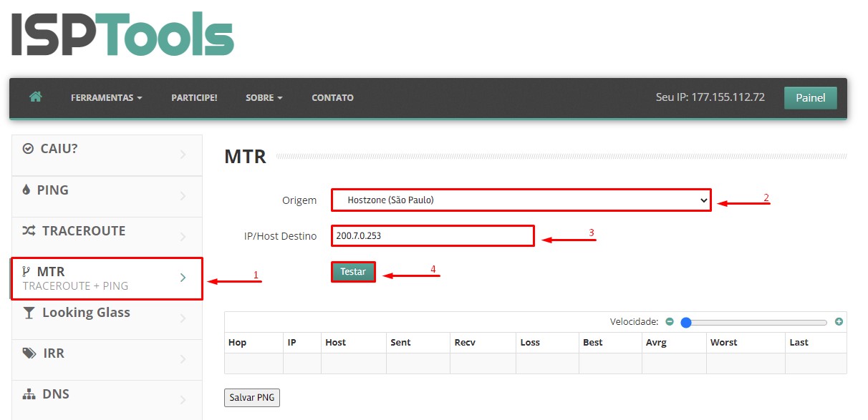This screenshot has height=420, width=868.
Task: Expand the TRACEROUTE row chevron
Action: coord(183,237)
